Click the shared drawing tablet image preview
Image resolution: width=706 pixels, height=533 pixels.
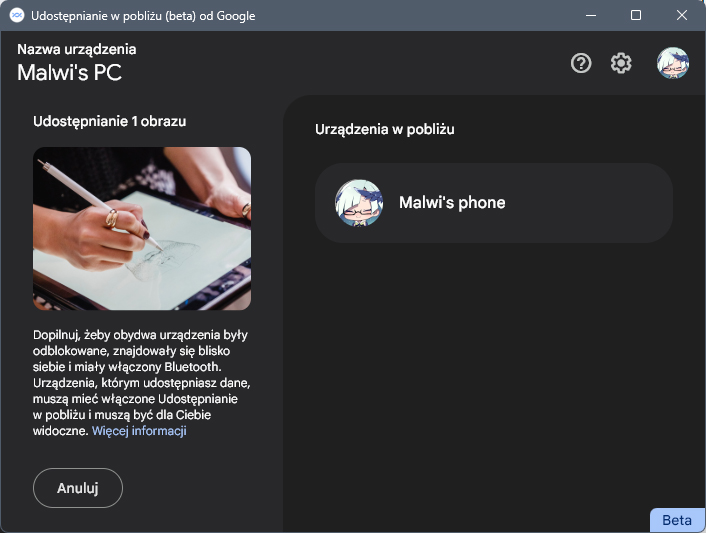[x=142, y=229]
